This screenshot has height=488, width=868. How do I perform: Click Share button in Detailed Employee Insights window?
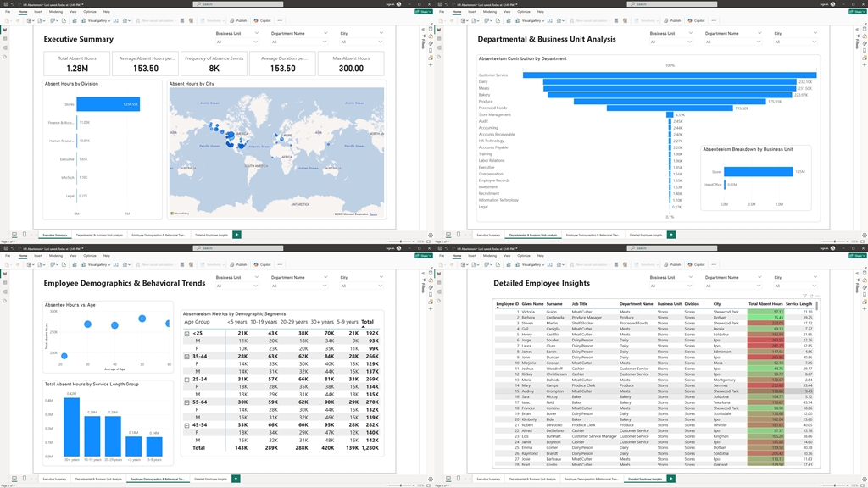(x=857, y=256)
